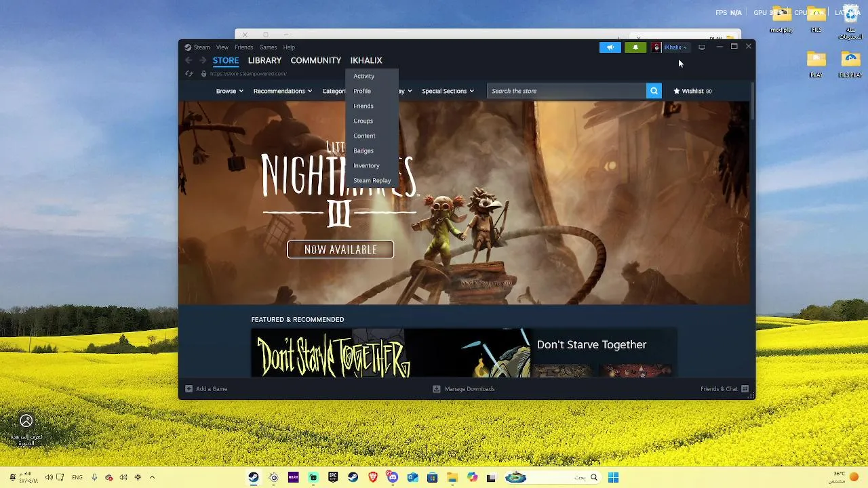Click the blue store search magnifier button
868x488 pixels.
(654, 91)
